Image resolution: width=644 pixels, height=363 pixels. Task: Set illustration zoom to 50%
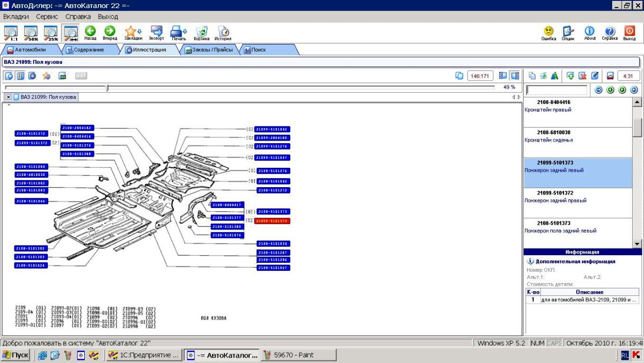click(31, 33)
